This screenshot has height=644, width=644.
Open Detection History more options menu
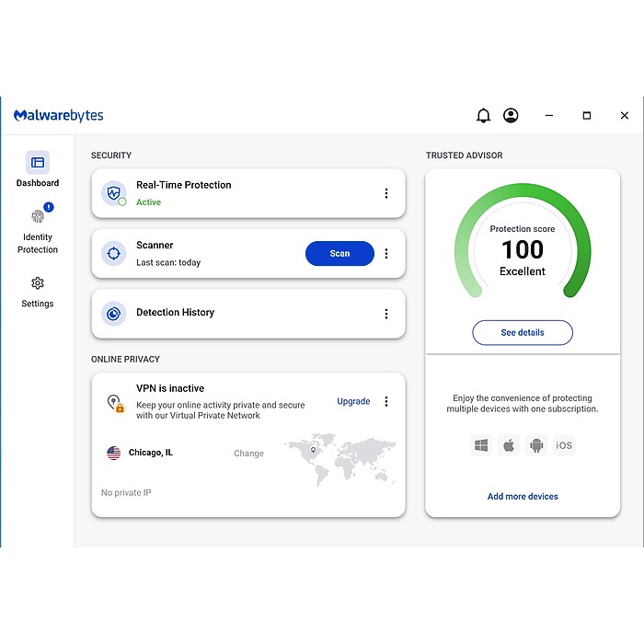tap(386, 314)
